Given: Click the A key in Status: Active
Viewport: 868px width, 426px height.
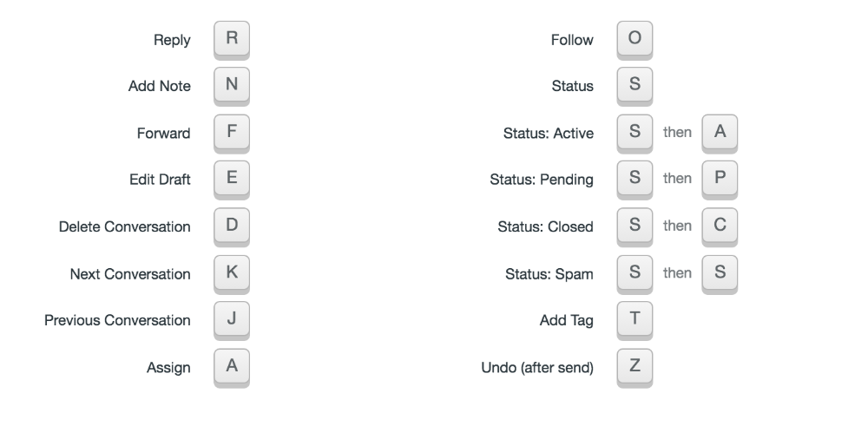Looking at the screenshot, I should [720, 133].
